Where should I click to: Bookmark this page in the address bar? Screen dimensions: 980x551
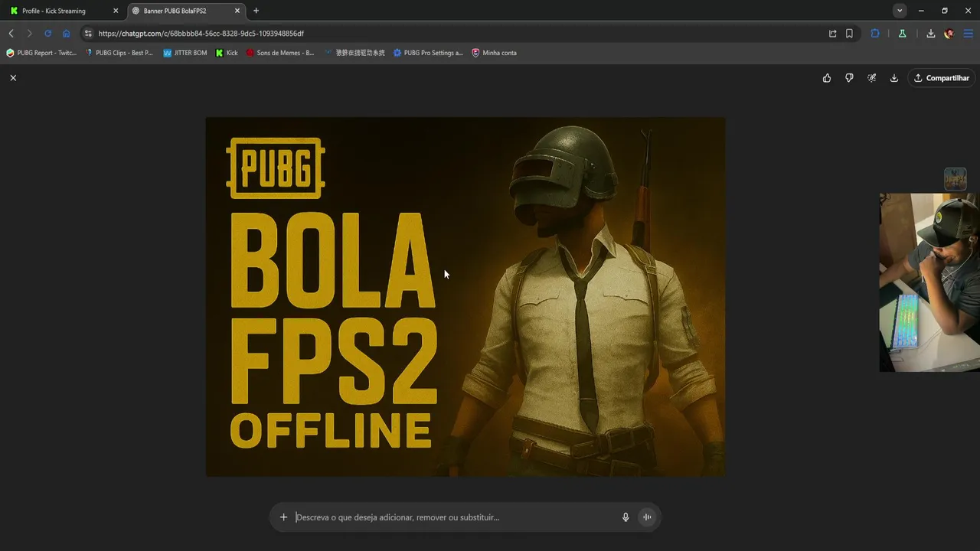[x=849, y=34]
